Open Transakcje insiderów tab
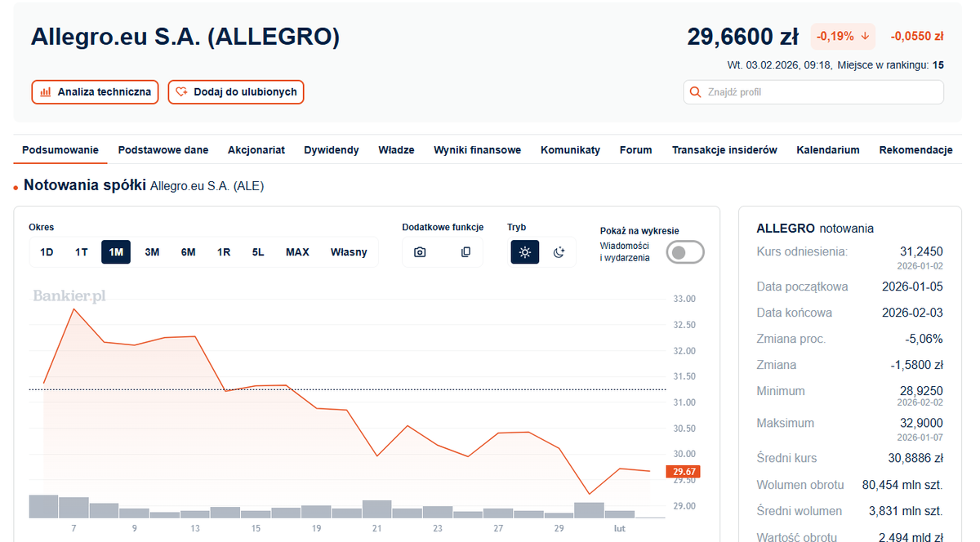Screen dimensions: 980x542 click(x=724, y=150)
